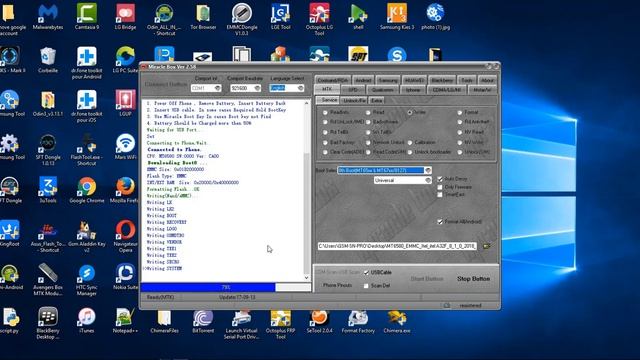640x360 pixels.
Task: Enable the Scan Def checkbox
Action: (366, 286)
